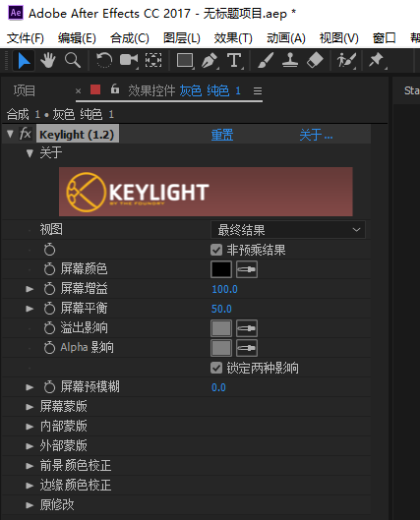This screenshot has width=420, height=520.
Task: Click the 关于... link for Keylight
Action: (x=316, y=135)
